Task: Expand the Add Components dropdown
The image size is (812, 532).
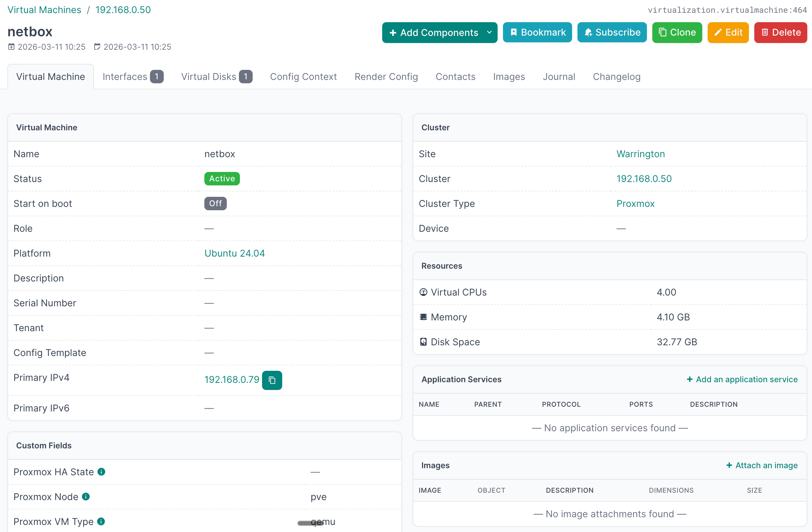Action: click(490, 33)
